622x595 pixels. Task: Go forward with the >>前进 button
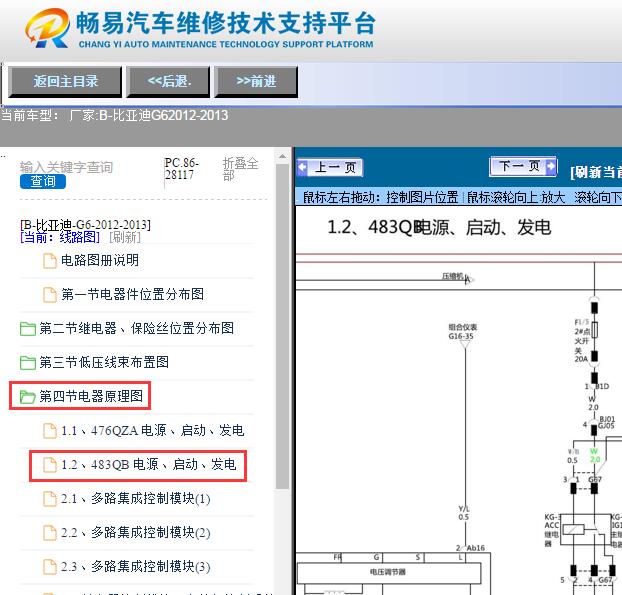(256, 82)
